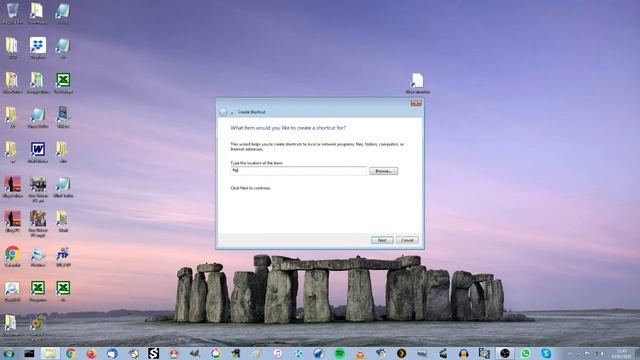Select the Chrome shortcut on the desktop
The image size is (640, 360).
coord(12,256)
